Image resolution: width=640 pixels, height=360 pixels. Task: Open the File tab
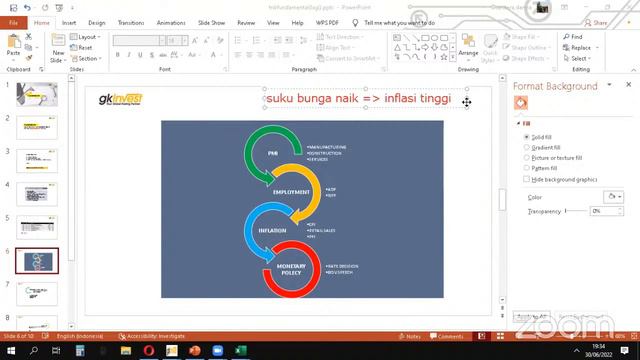(13, 23)
